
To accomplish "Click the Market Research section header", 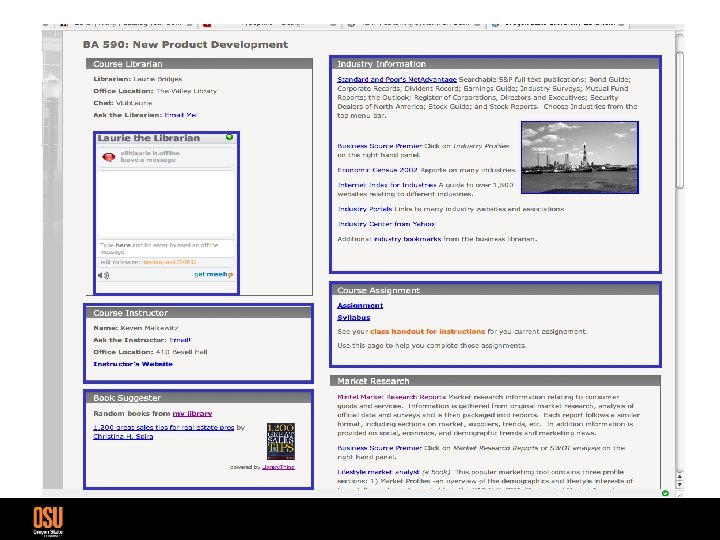I will (495, 381).
